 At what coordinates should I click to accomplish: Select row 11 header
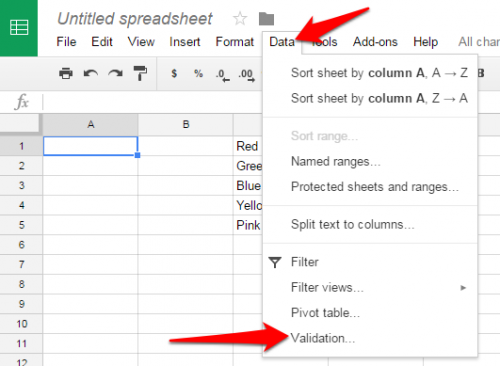pos(21,344)
